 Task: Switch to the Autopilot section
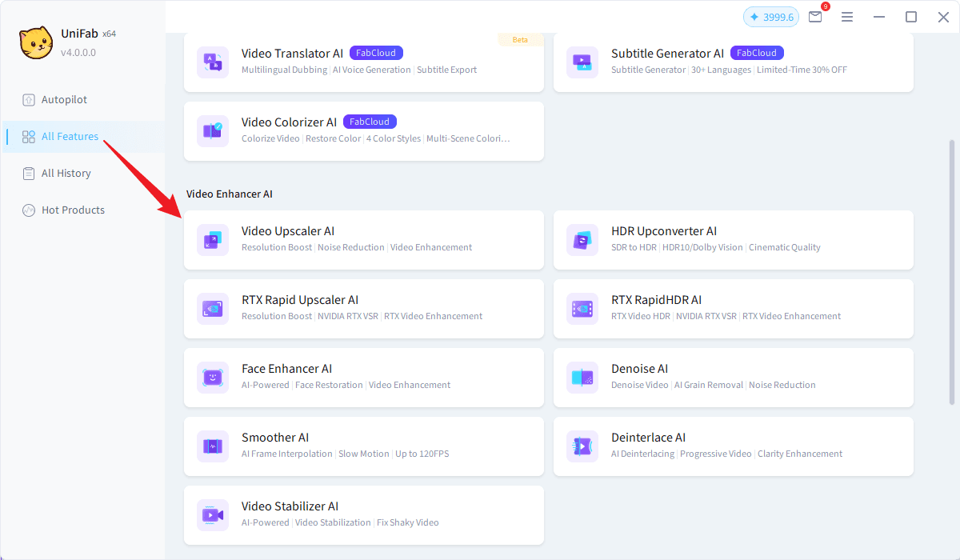[64, 100]
